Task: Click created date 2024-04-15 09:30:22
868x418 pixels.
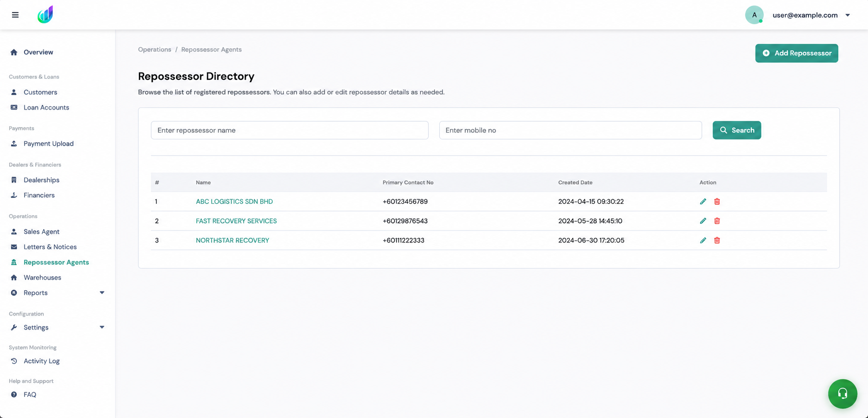Action: [591, 202]
